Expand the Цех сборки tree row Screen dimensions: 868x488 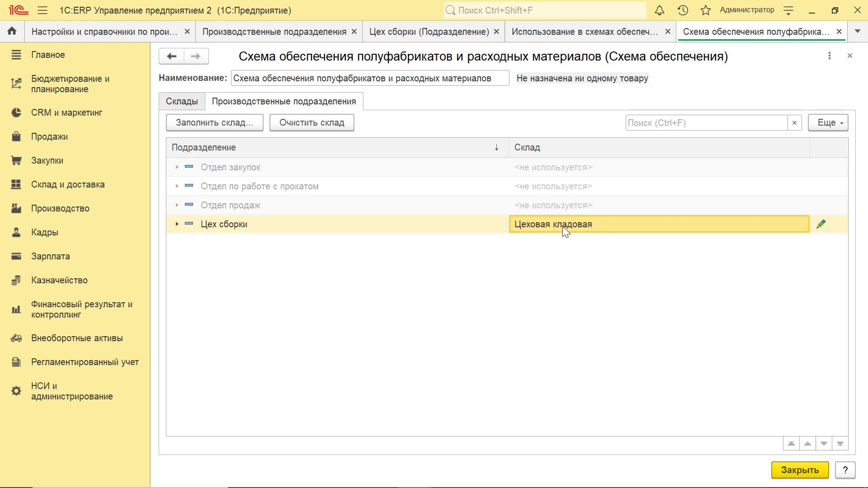[177, 224]
